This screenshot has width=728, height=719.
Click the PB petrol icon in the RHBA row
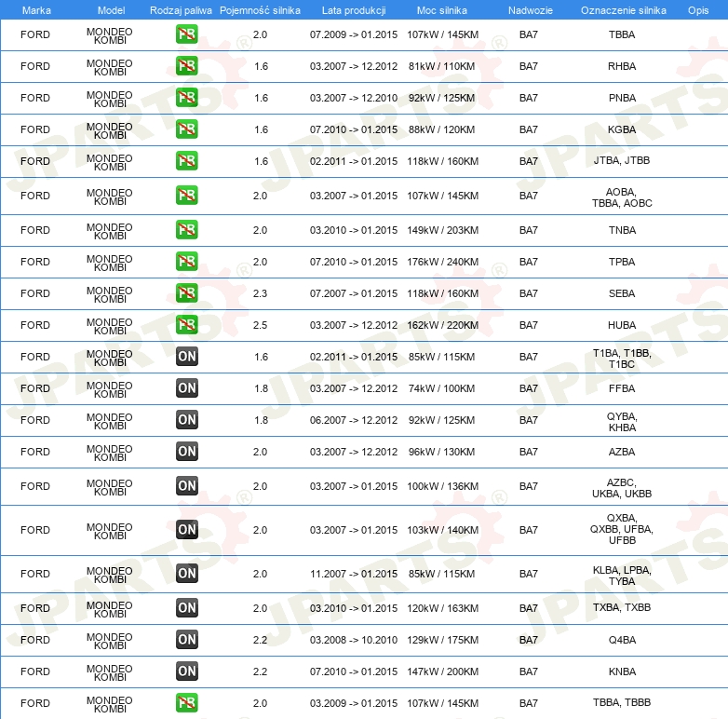pyautogui.click(x=187, y=66)
